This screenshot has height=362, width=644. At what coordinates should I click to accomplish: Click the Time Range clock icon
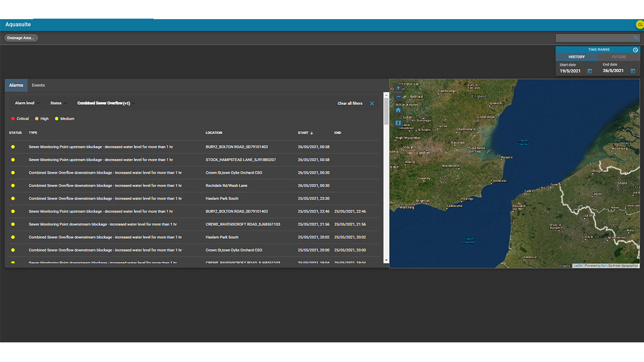click(635, 50)
